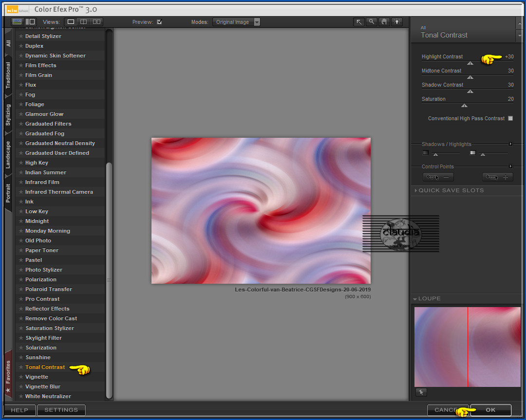Expand the Shadows / Highlights section

pos(510,144)
